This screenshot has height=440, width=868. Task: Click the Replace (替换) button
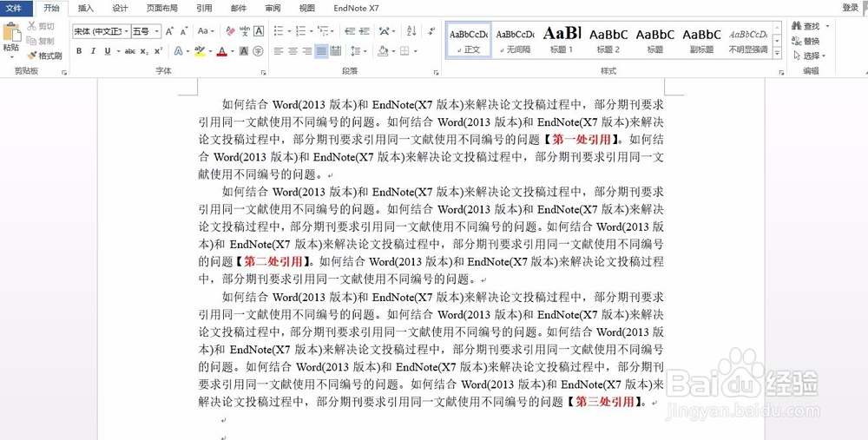coord(806,41)
